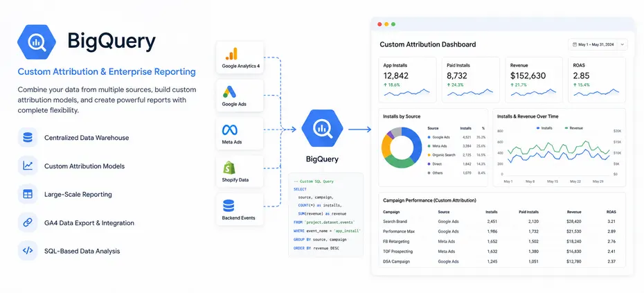The width and height of the screenshot is (644, 293).
Task: Click the purple Direct legend dot
Action: 429,164
